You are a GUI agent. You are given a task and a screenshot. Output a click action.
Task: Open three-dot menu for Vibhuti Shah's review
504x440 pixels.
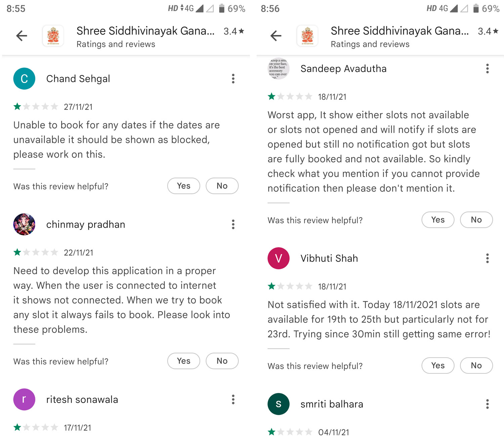click(487, 258)
